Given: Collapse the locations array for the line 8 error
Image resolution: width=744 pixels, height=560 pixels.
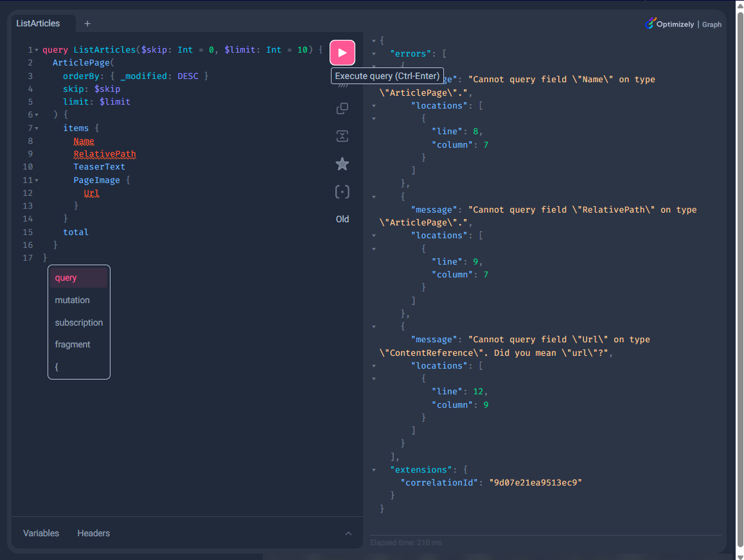Looking at the screenshot, I should click(x=374, y=106).
